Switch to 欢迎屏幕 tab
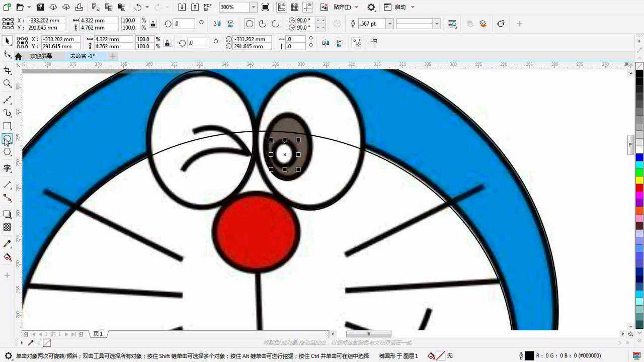Viewport: 644px width, 362px height. pyautogui.click(x=41, y=56)
